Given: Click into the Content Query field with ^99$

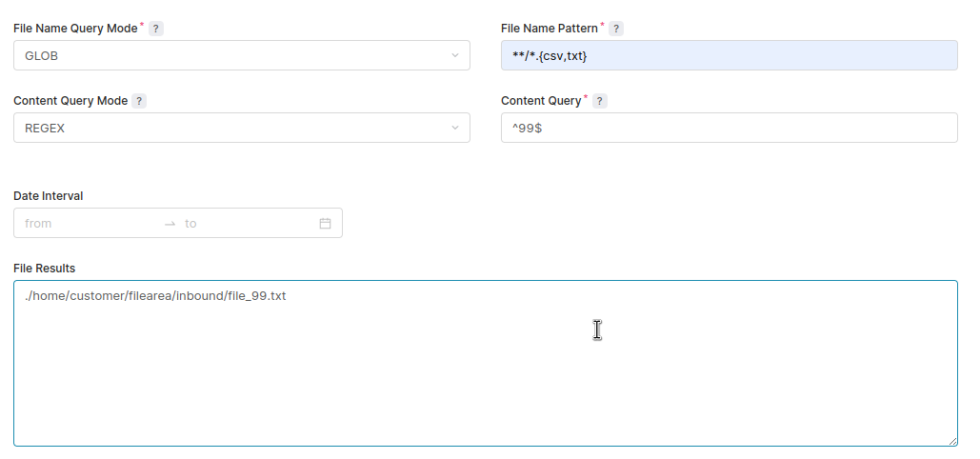Looking at the screenshot, I should (x=729, y=129).
